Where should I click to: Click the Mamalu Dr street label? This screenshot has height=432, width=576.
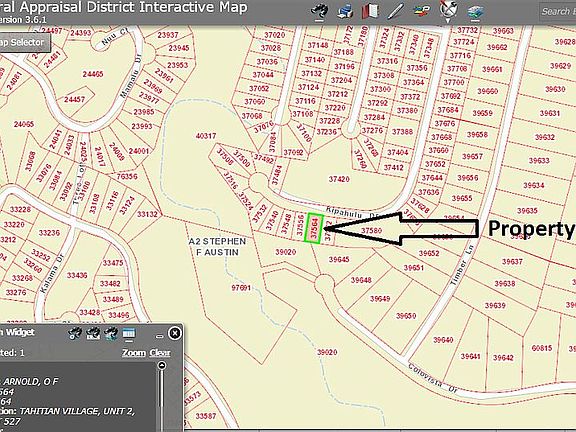tap(131, 76)
